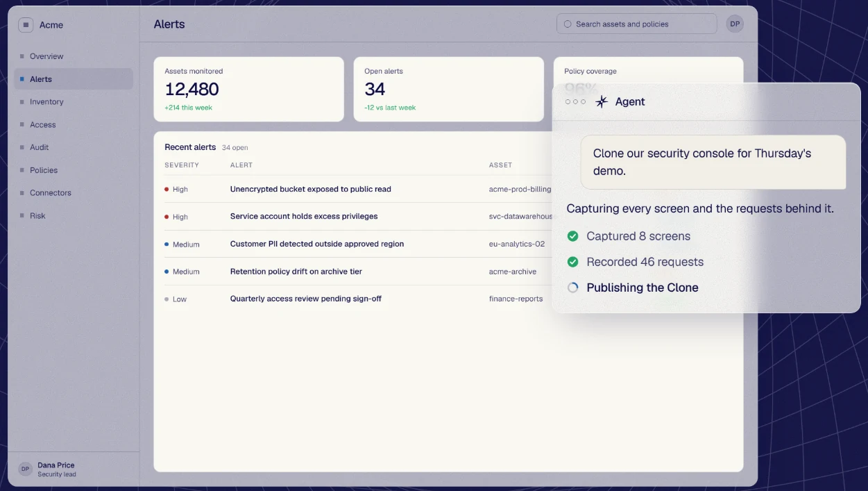The image size is (868, 491).
Task: Open alert Retention policy drift on archive tier
Action: coord(296,272)
